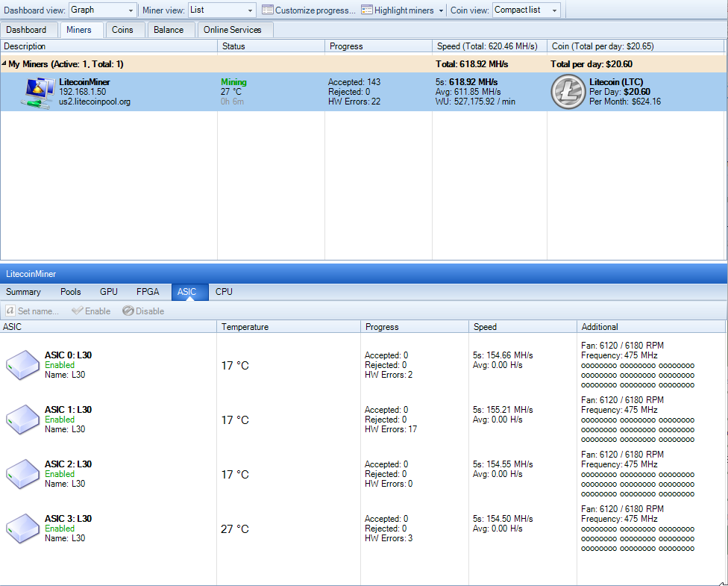Click the ASIC 0: L30 label
Image resolution: width=728 pixels, height=586 pixels.
[69, 355]
